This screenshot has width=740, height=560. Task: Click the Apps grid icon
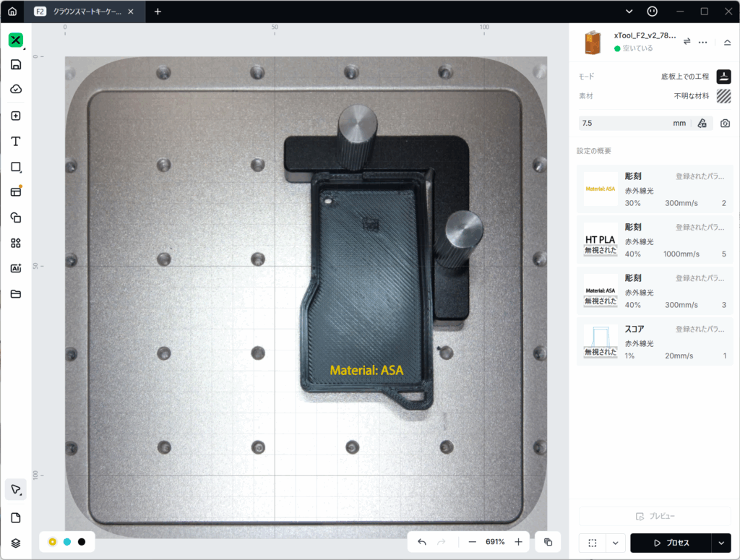point(16,243)
